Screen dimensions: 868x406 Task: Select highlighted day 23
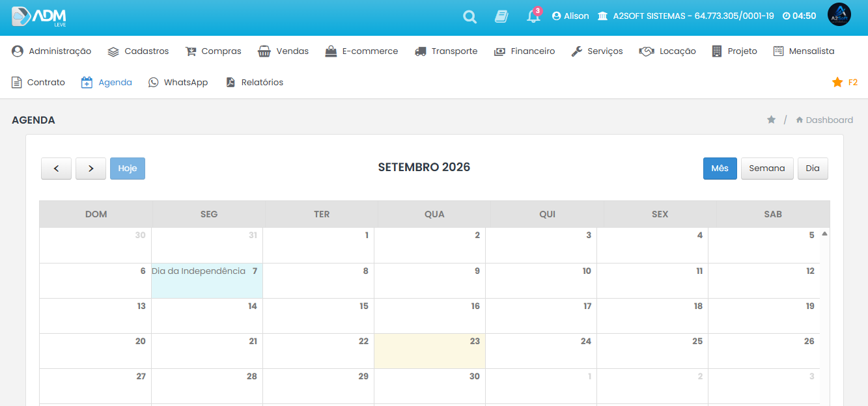(x=430, y=351)
